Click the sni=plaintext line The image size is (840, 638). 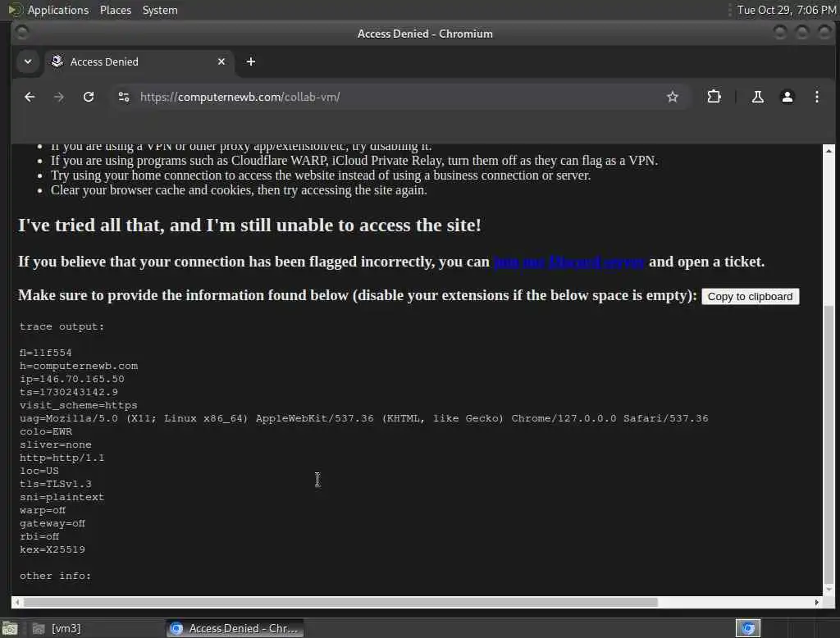62,497
